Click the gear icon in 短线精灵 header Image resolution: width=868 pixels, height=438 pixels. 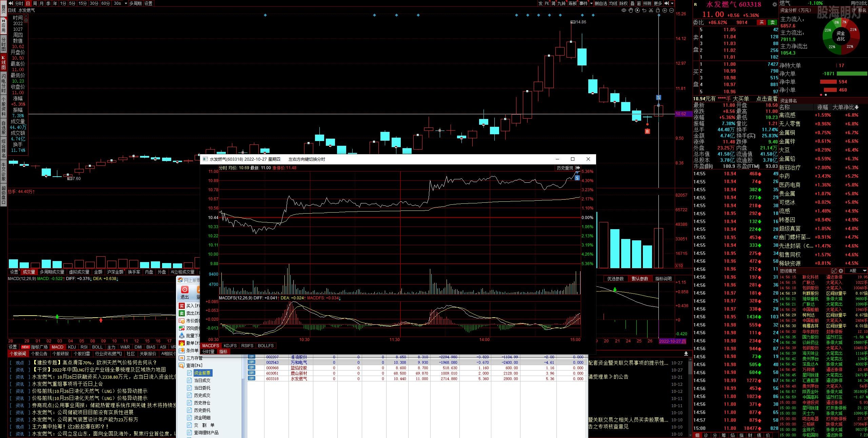(841, 271)
